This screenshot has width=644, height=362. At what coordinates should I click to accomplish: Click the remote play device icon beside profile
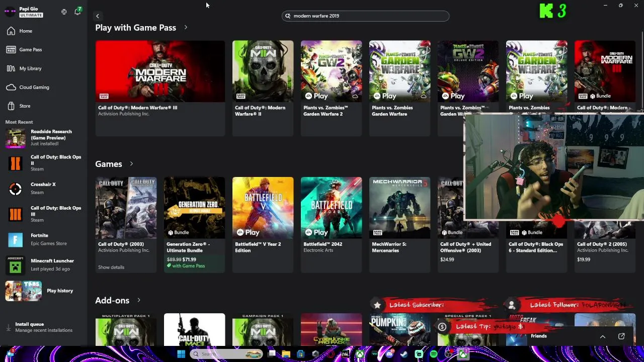[64, 12]
